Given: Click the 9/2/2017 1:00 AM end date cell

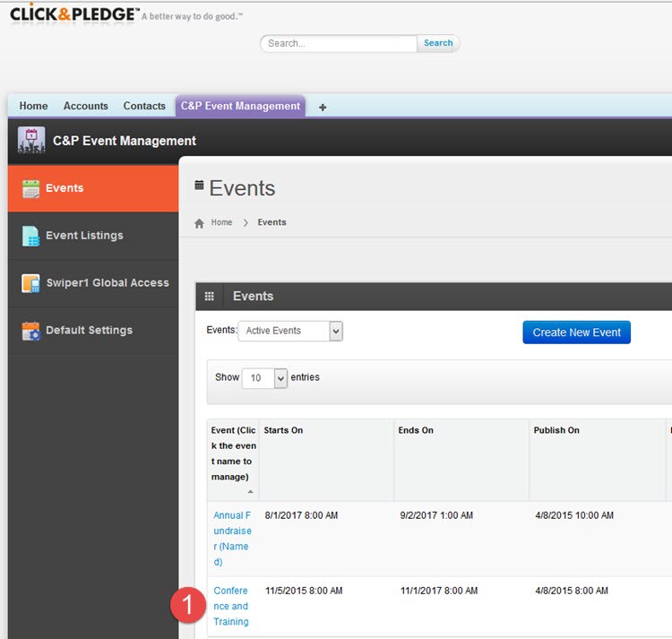Looking at the screenshot, I should (x=436, y=515).
